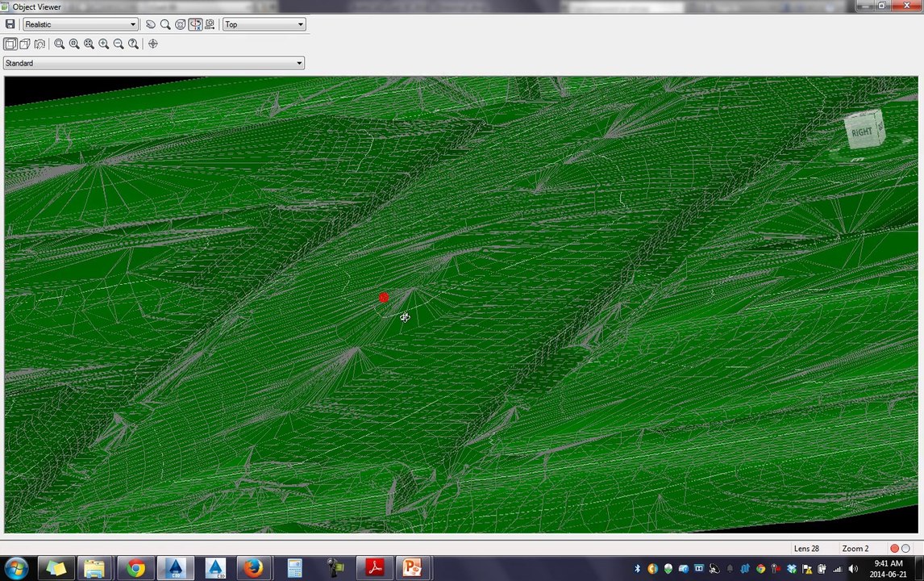This screenshot has width=924, height=581.
Task: Switch to Google Chrome in the taskbar
Action: tap(135, 569)
